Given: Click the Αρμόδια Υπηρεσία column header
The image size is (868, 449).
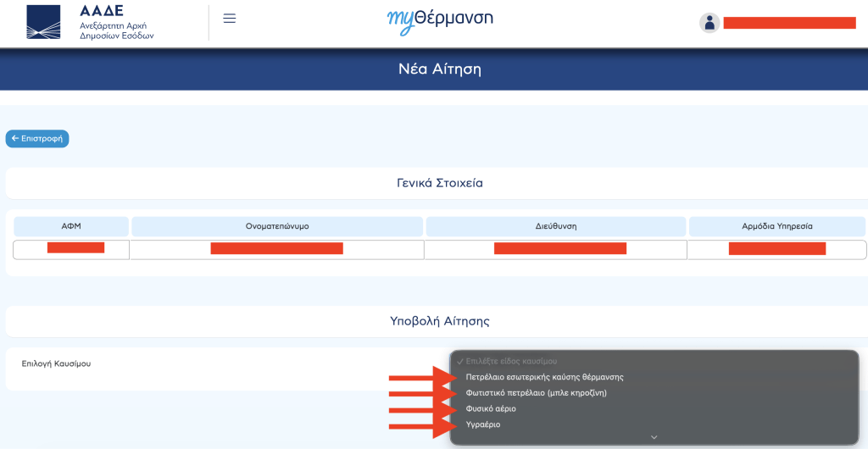Looking at the screenshot, I should [x=776, y=227].
